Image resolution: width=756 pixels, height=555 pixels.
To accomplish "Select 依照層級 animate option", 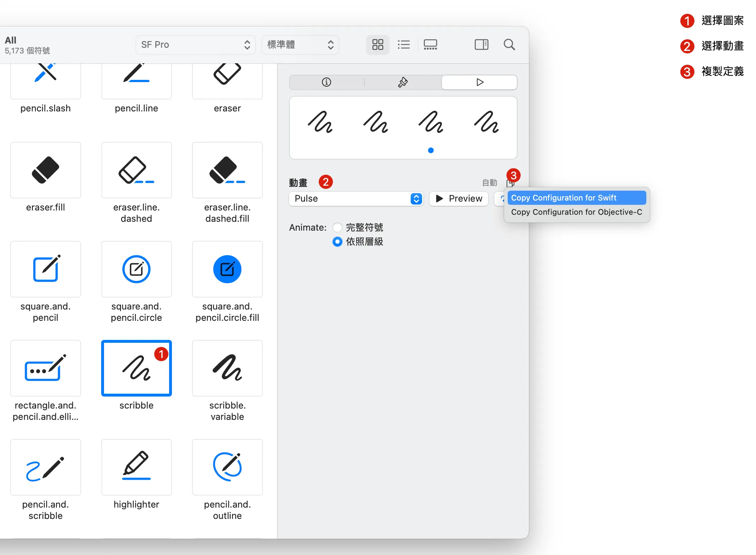I will pyautogui.click(x=337, y=242).
